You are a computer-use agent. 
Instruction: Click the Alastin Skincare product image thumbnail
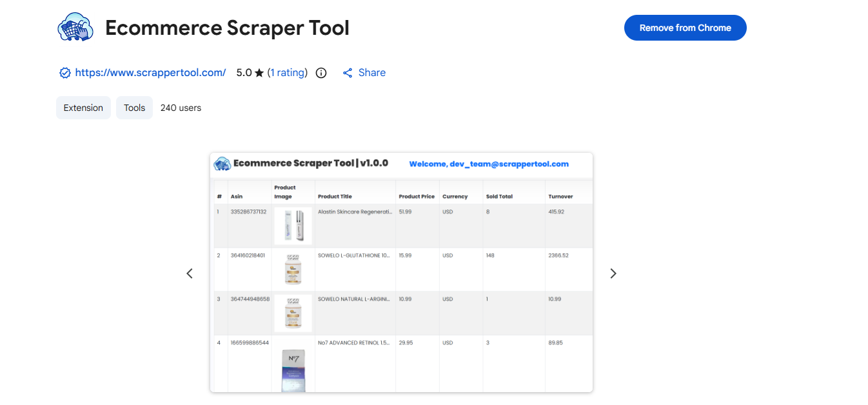click(x=293, y=226)
